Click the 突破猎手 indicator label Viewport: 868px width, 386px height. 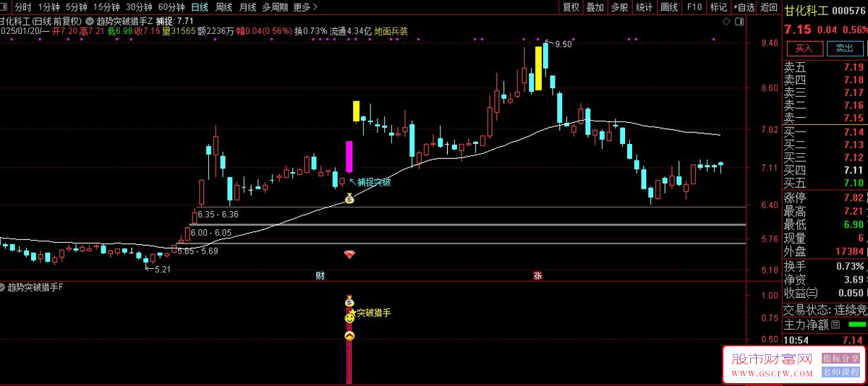pos(373,313)
